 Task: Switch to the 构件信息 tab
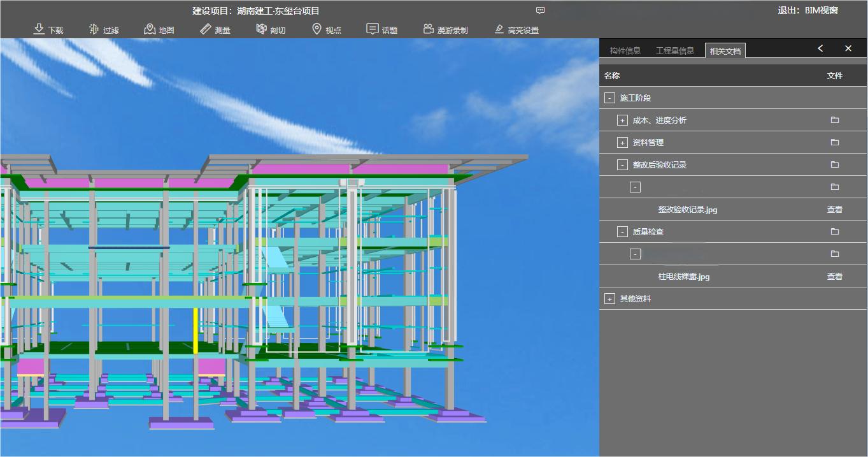point(625,51)
